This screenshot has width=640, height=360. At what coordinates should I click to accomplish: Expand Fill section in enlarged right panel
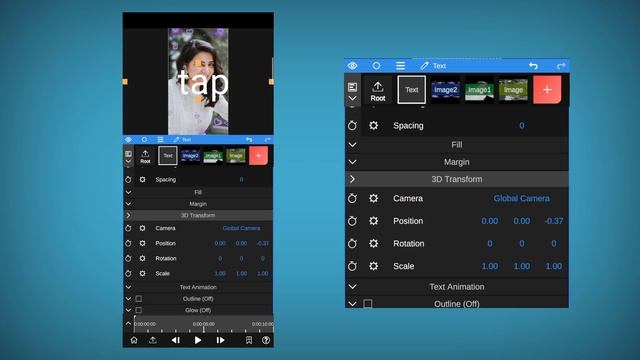click(x=457, y=145)
